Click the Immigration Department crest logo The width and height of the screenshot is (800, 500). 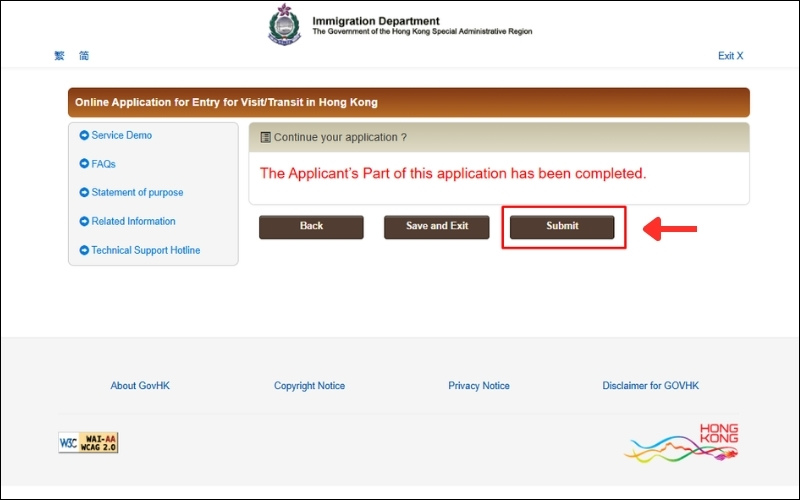(x=285, y=24)
